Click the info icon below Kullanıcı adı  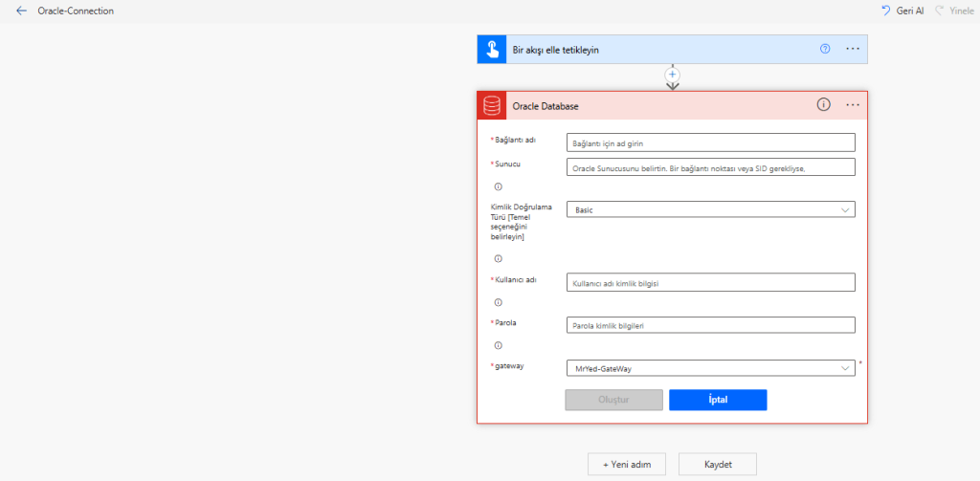click(x=498, y=302)
